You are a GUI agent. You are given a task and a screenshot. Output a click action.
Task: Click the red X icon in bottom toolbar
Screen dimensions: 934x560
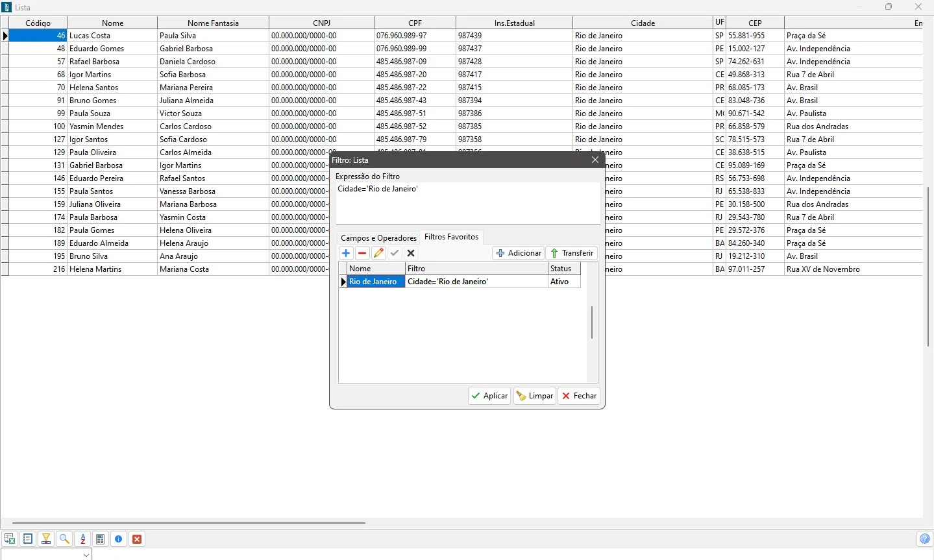(x=137, y=539)
